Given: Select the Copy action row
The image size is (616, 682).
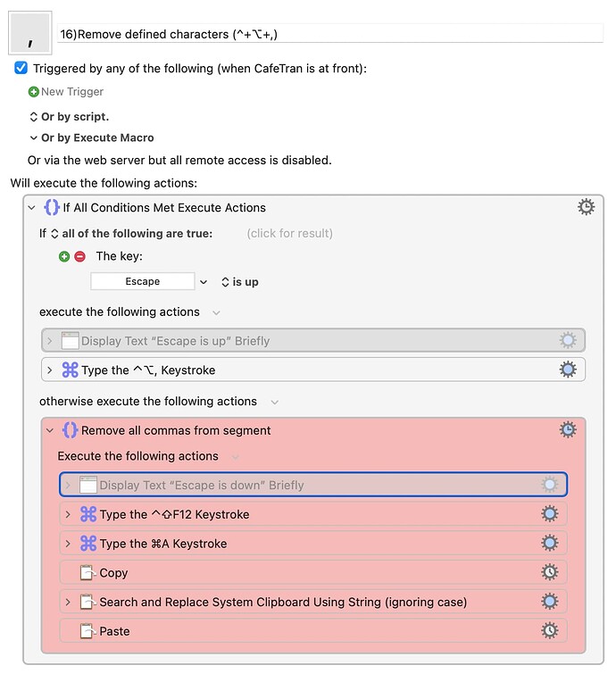Looking at the screenshot, I should 313,572.
